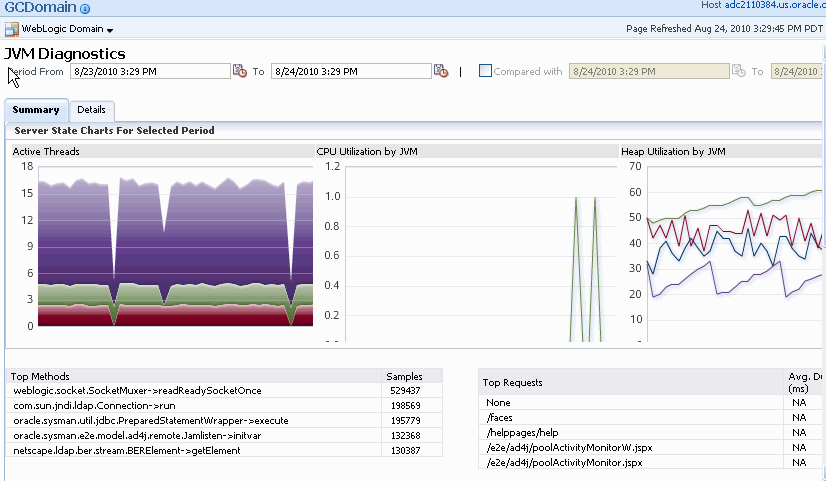Viewport: 826px width, 481px height.
Task: Select the /helppages/help request row
Action: [x=652, y=433]
